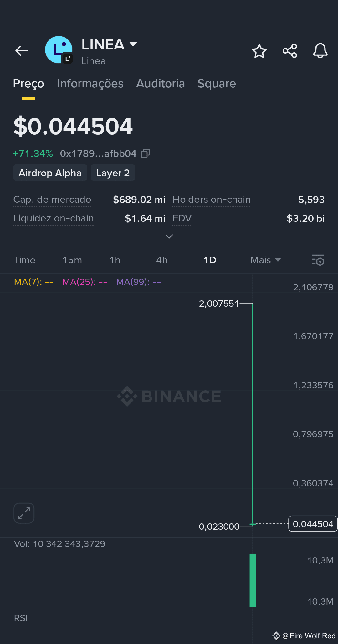Viewport: 338px width, 644px height.
Task: Select the Time chart view
Action: point(24,260)
